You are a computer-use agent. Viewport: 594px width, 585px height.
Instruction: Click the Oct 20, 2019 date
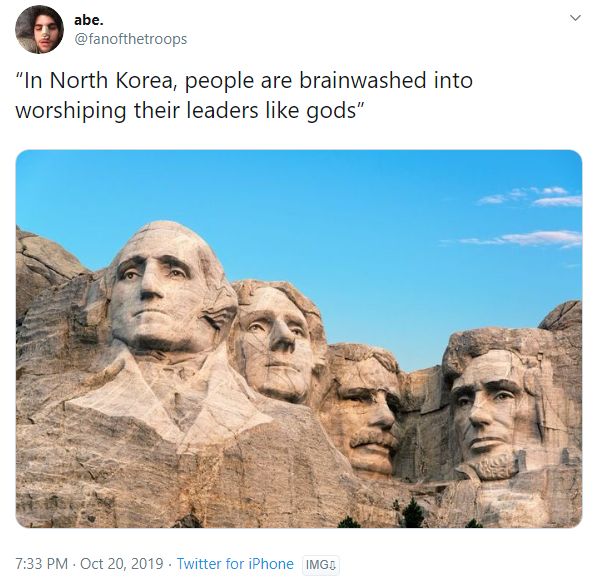pyautogui.click(x=122, y=564)
